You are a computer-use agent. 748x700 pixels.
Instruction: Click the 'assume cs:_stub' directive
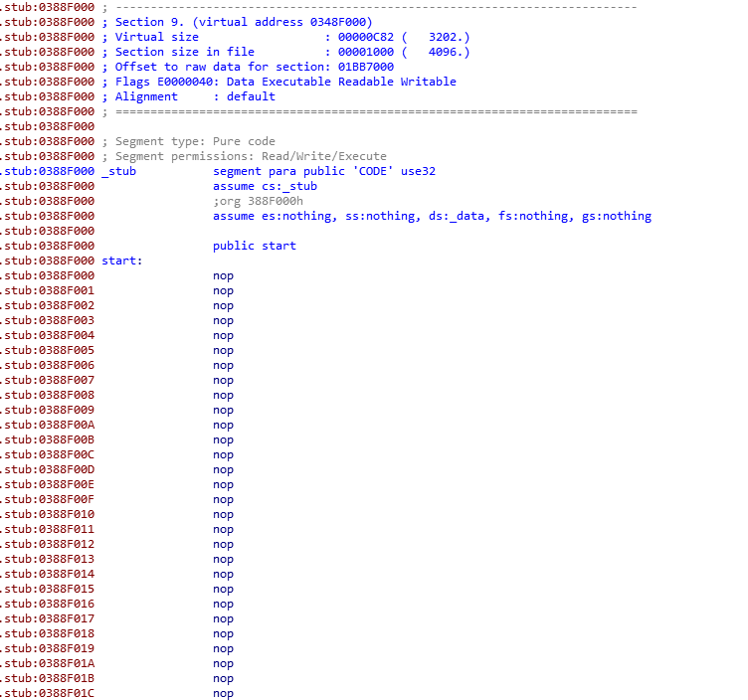265,186
